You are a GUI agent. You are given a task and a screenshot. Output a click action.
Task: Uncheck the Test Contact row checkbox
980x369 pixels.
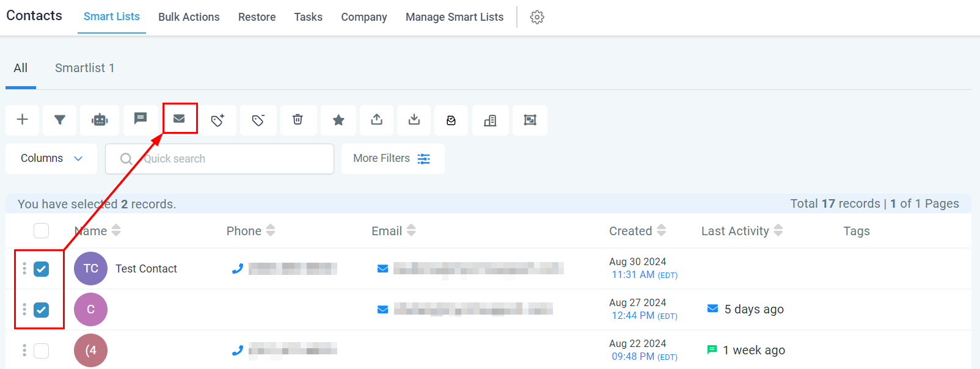click(x=41, y=269)
